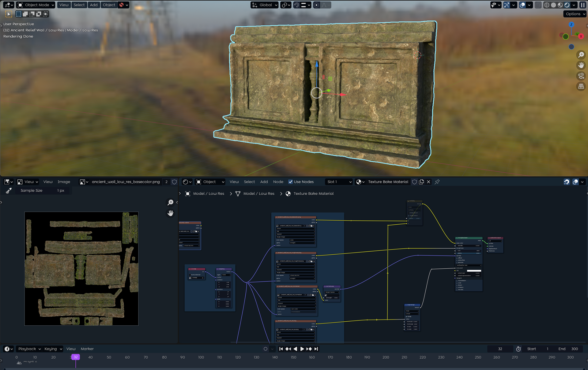Choose the set-new-selection box mode icon
Screen dimensions: 588x370
19,14
